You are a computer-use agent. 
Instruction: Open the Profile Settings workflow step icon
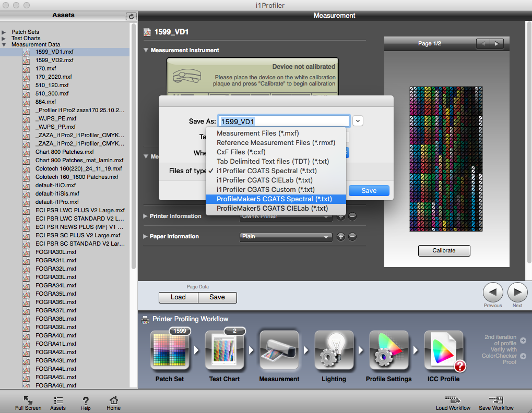point(389,350)
